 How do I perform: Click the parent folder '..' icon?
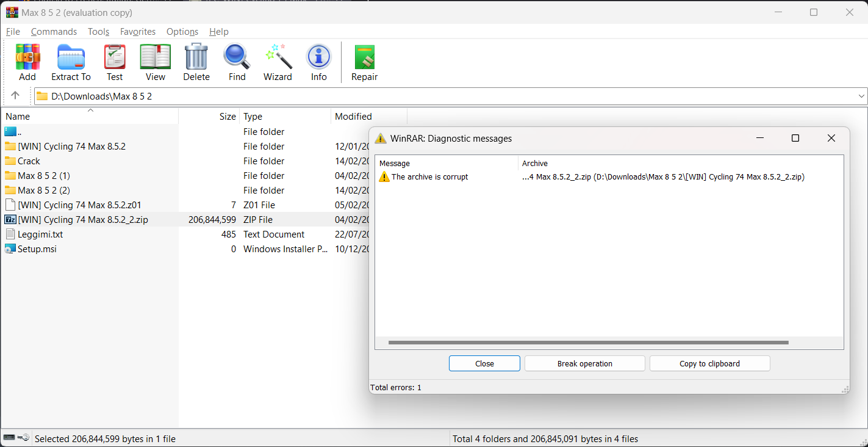(x=10, y=131)
